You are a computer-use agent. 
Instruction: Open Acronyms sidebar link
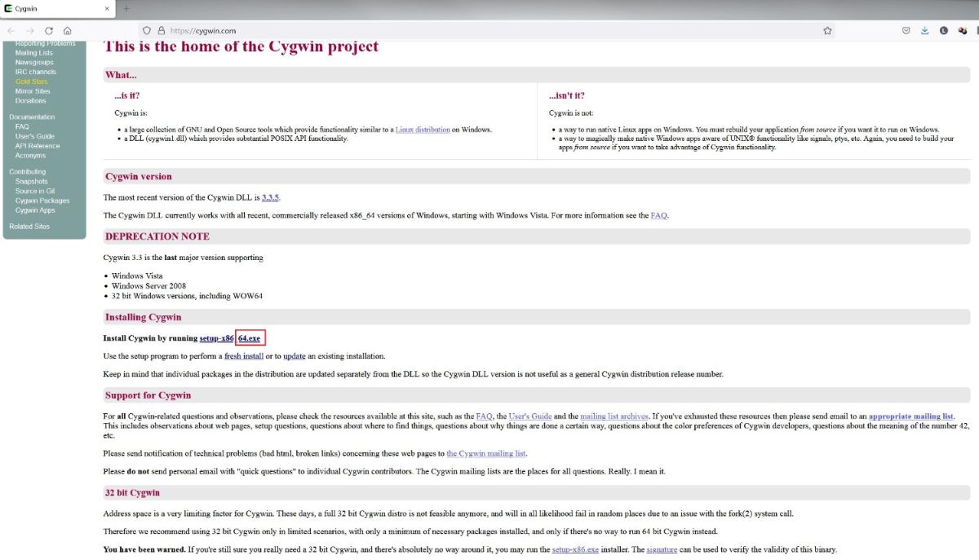[30, 156]
